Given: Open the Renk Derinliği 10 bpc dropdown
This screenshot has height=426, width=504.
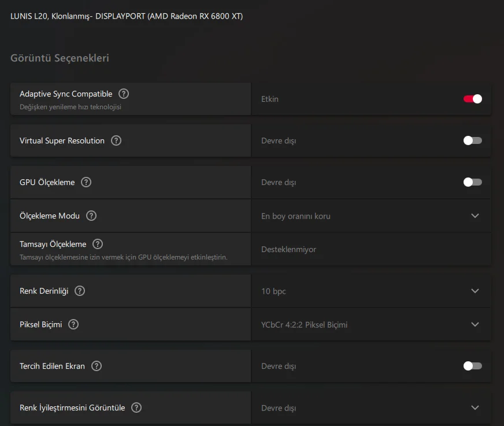Looking at the screenshot, I should (475, 291).
